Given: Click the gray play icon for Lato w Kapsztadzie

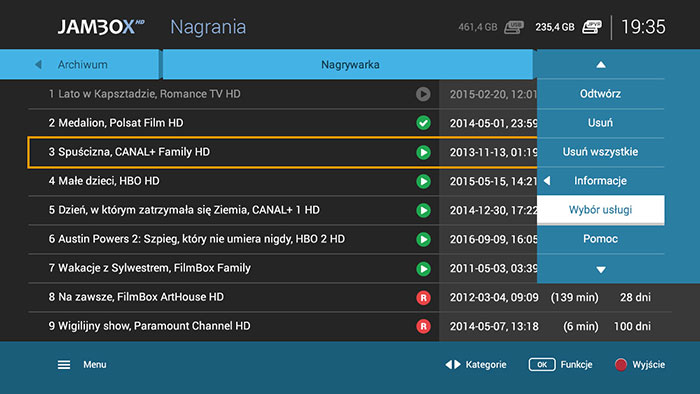Looking at the screenshot, I should [x=423, y=94].
